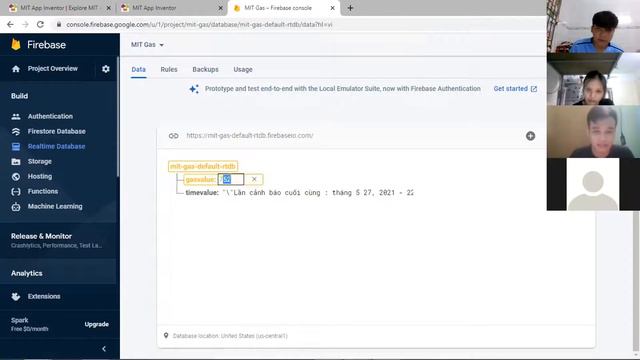Open Machine Learning in the sidebar
The height and width of the screenshot is (360, 640).
coord(55,207)
